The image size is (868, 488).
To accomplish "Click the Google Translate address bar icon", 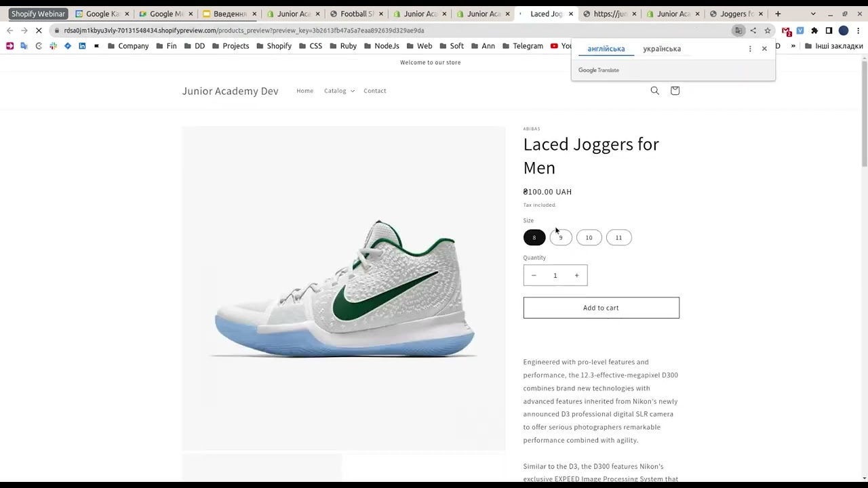I will pyautogui.click(x=738, y=30).
